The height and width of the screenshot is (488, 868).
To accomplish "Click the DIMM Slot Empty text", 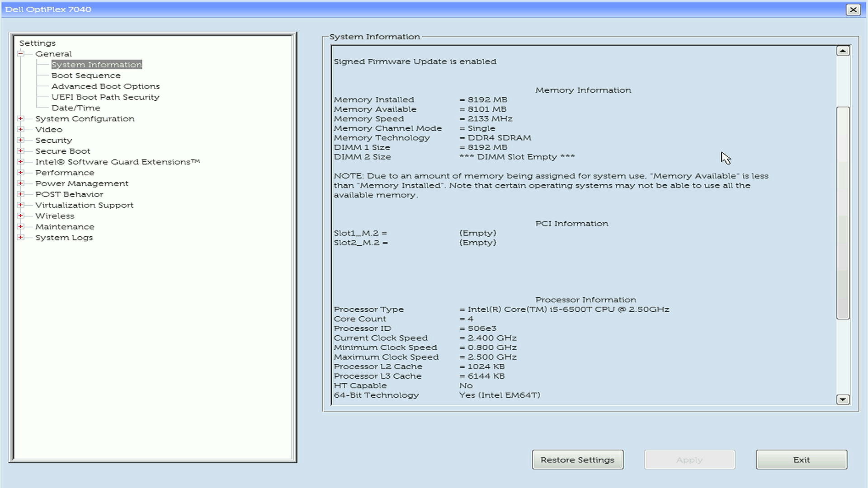I will 517,157.
